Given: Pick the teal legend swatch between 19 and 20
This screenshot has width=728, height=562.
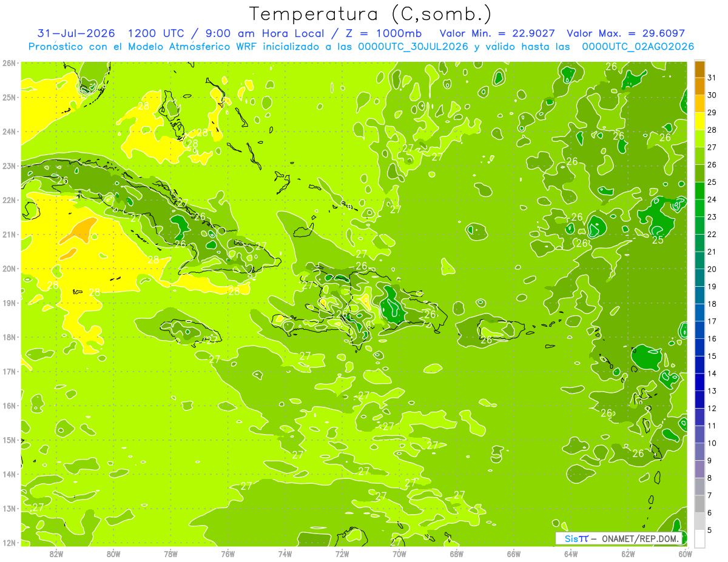Looking at the screenshot, I should 700,278.
